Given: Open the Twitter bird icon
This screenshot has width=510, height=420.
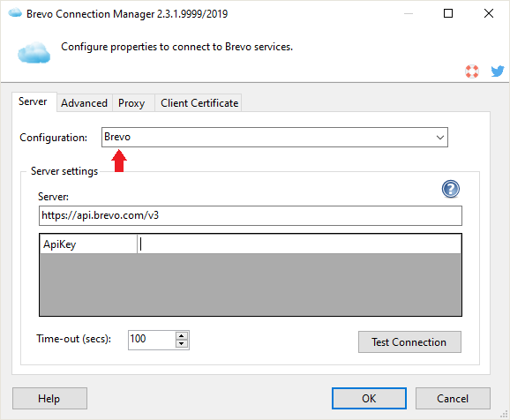Looking at the screenshot, I should pyautogui.click(x=498, y=71).
